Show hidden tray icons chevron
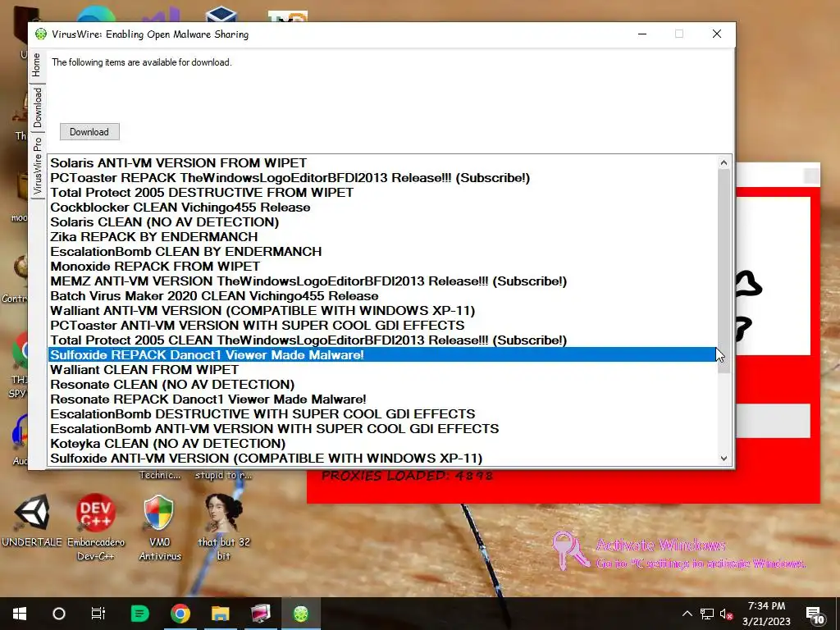Screen dimensions: 840x630 [687, 614]
